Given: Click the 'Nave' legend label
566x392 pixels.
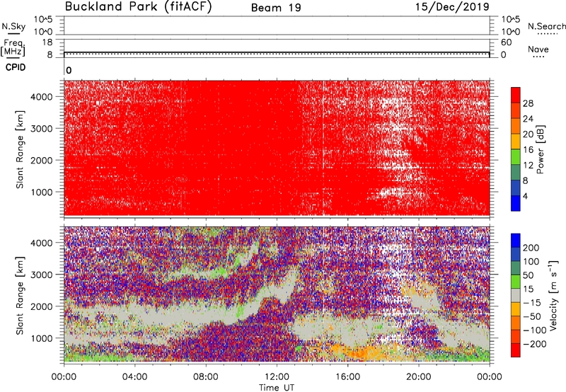Looking at the screenshot, I should (538, 50).
